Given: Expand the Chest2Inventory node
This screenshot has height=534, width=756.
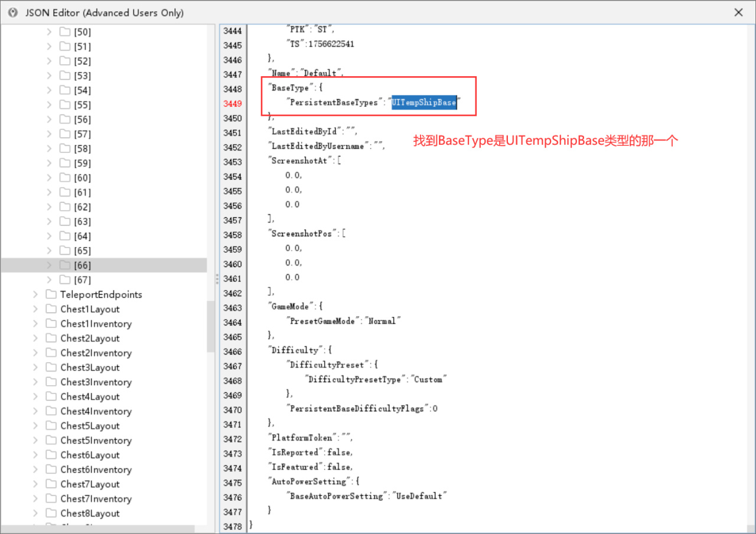Looking at the screenshot, I should 35,353.
